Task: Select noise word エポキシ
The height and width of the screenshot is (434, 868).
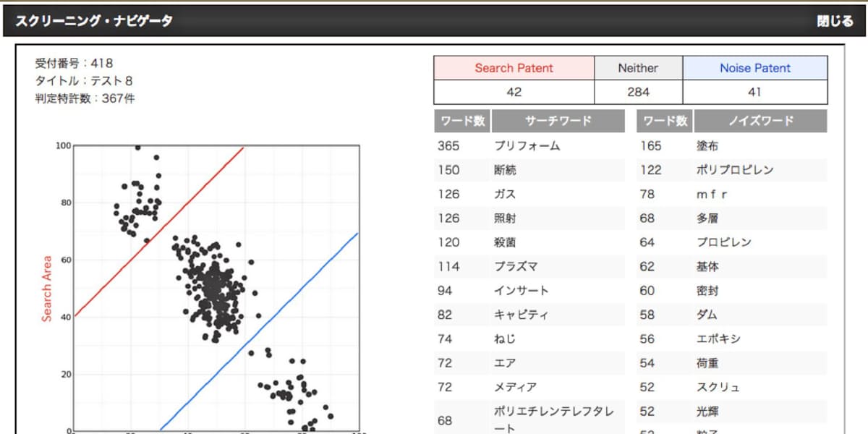Action: pos(718,339)
